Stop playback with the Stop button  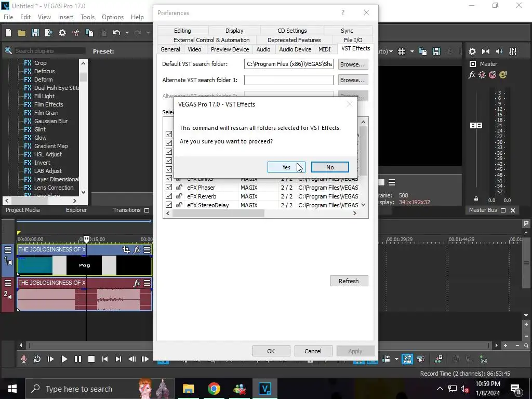(x=91, y=359)
